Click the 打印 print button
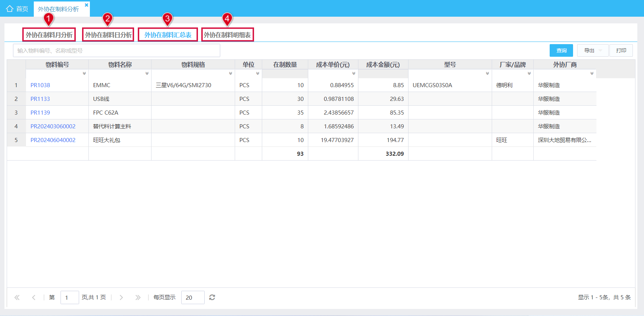The width and height of the screenshot is (644, 316). coord(621,50)
